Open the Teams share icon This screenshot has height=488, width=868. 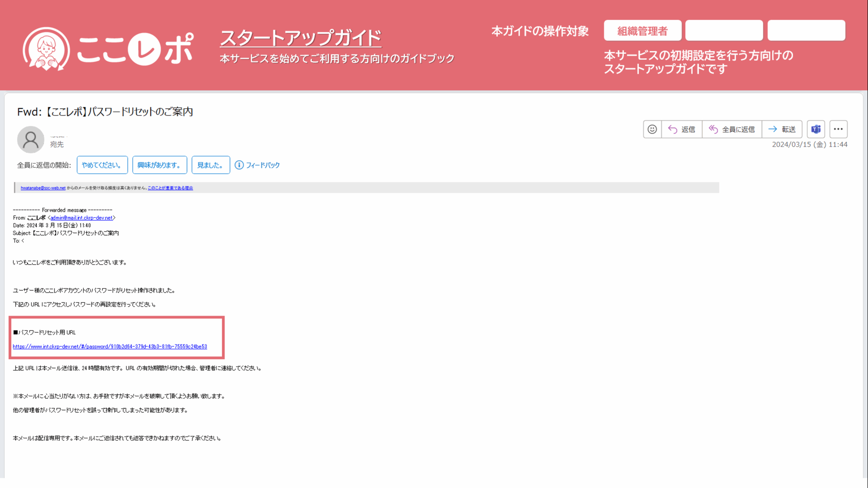coord(816,129)
